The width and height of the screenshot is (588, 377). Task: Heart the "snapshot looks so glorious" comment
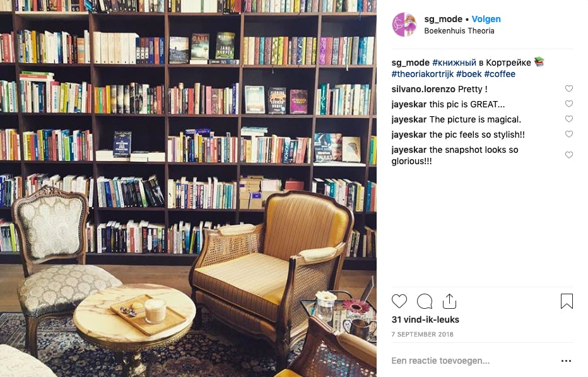pos(569,155)
